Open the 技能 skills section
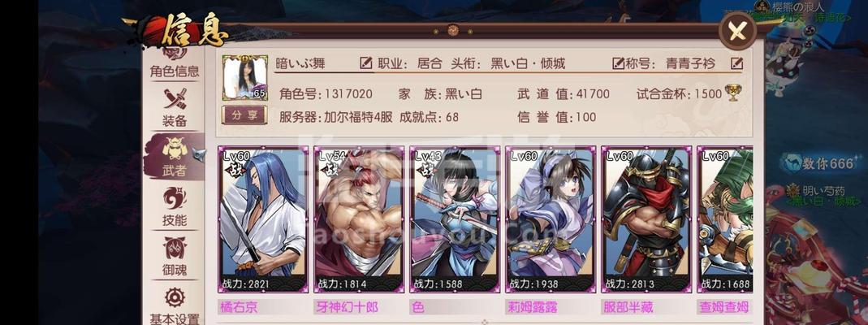Screen dimensions: 868x325 (x=175, y=207)
